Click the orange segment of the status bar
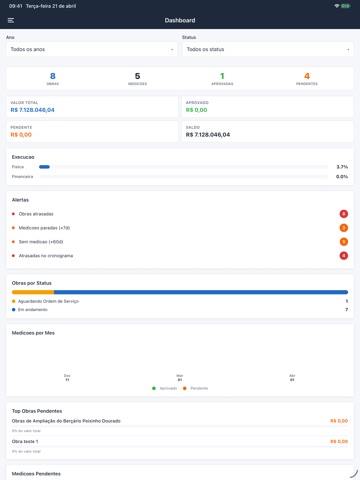The image size is (360, 480). click(x=33, y=292)
